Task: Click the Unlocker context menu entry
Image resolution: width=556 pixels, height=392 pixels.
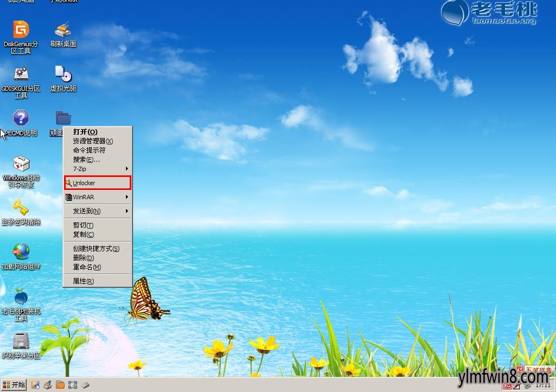Action: [x=98, y=183]
